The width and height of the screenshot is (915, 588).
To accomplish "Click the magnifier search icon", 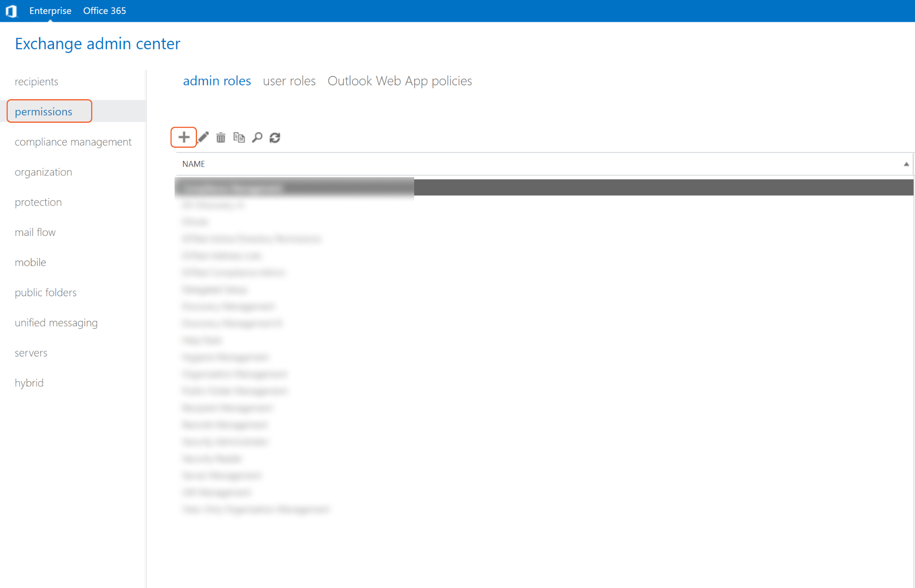I will tap(257, 137).
